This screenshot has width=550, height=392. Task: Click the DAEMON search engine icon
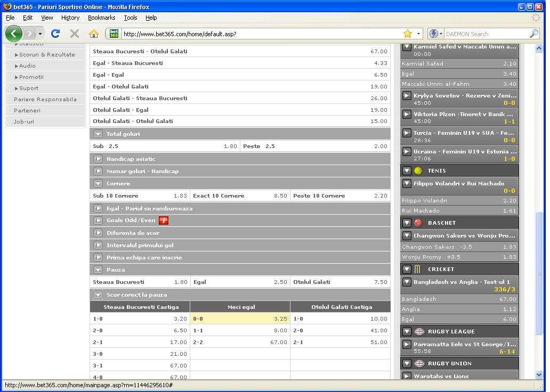(433, 34)
